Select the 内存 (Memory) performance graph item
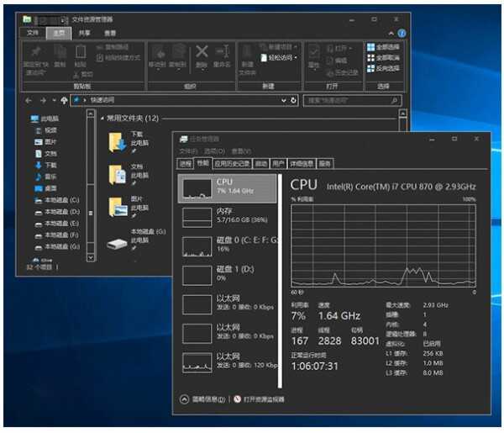This screenshot has width=504, height=433. (x=228, y=216)
